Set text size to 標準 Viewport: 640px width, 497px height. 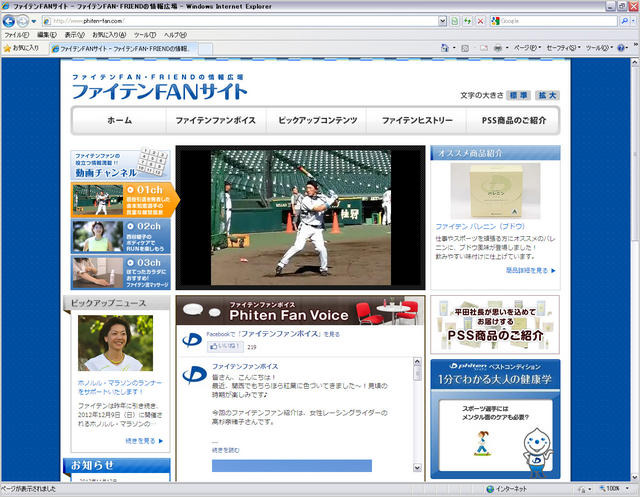tap(518, 95)
